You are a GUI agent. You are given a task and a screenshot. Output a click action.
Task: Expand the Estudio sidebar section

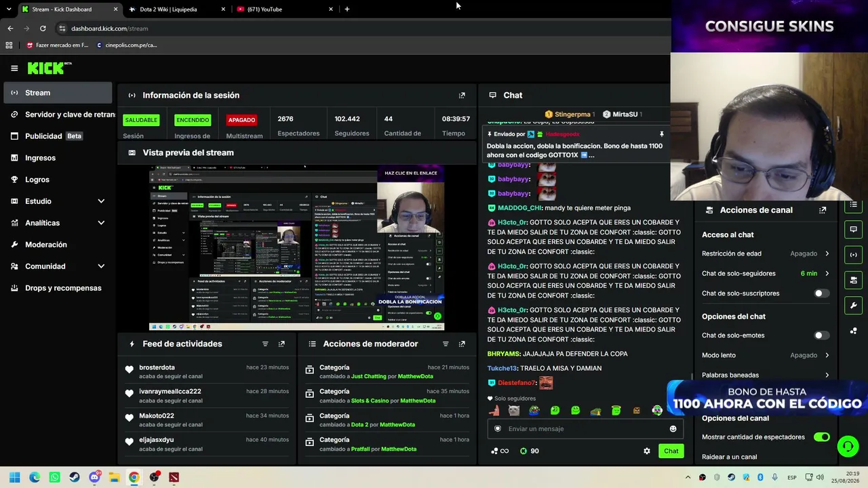click(58, 201)
